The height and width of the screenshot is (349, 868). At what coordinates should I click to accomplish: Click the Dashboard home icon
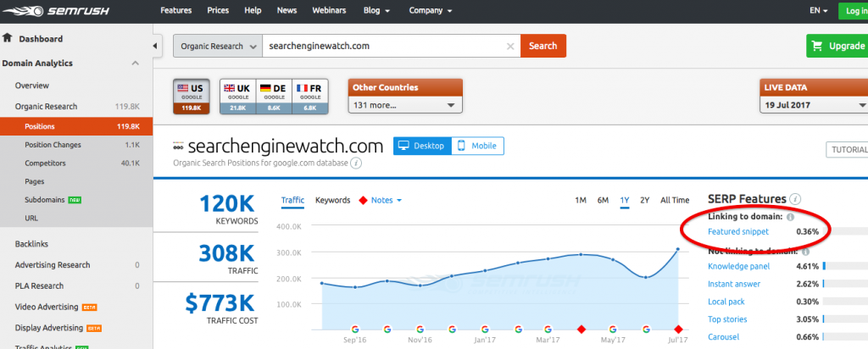click(x=7, y=38)
